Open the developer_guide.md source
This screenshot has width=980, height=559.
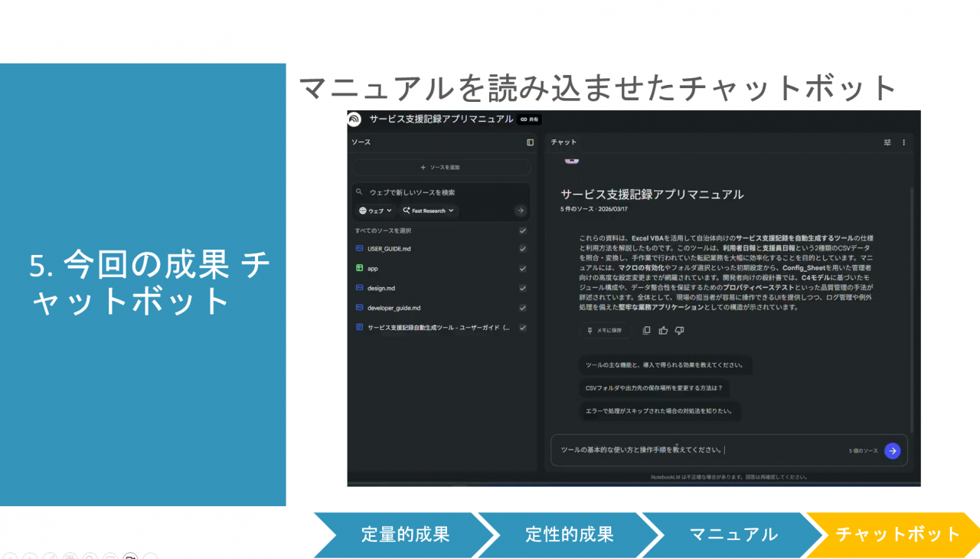394,308
